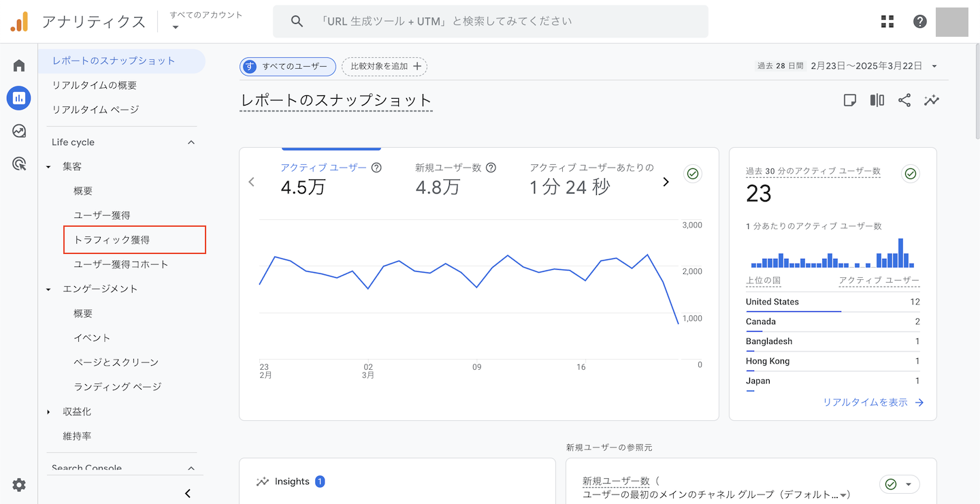
Task: Click Japan country row
Action: point(833,381)
